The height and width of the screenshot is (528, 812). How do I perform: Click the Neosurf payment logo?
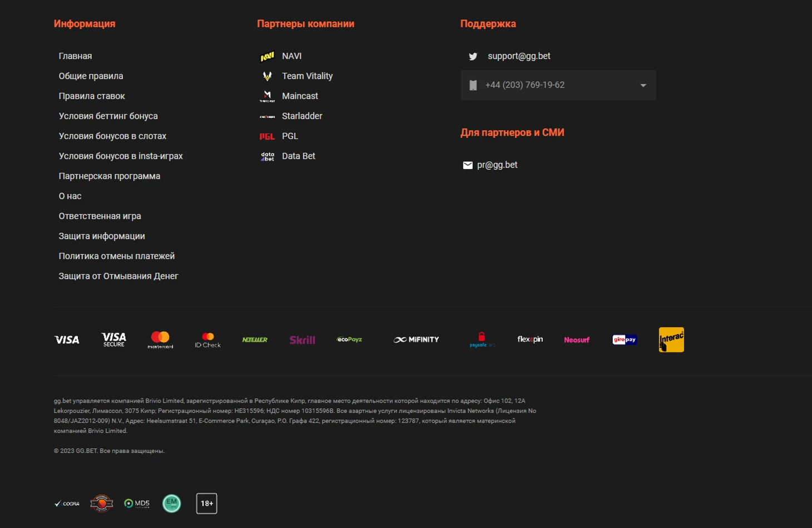[577, 340]
